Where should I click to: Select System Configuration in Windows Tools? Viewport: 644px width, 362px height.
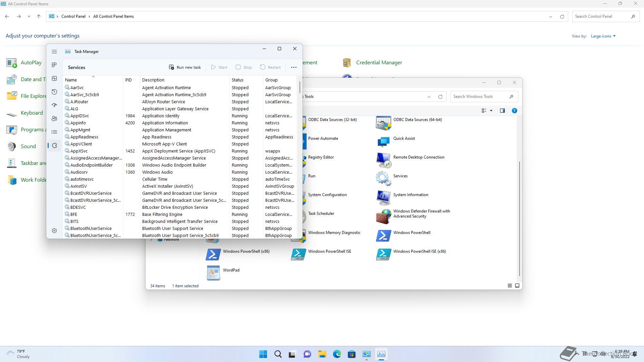click(x=327, y=195)
